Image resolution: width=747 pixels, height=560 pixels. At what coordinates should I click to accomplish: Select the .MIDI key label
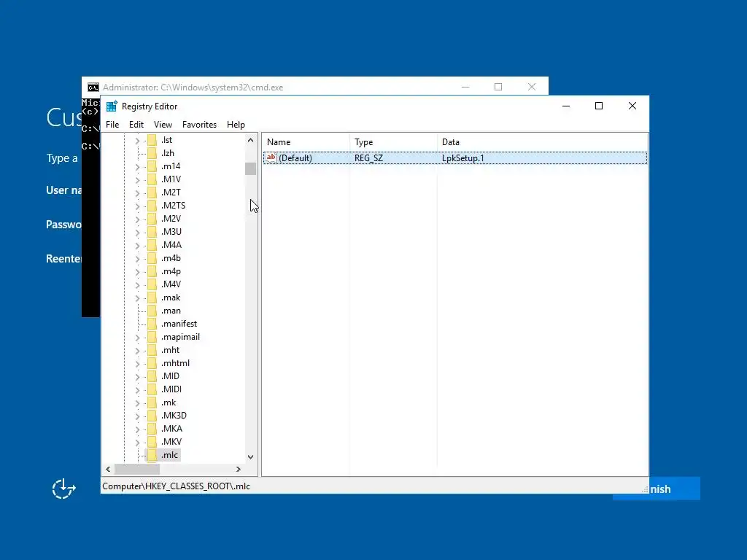[171, 389]
